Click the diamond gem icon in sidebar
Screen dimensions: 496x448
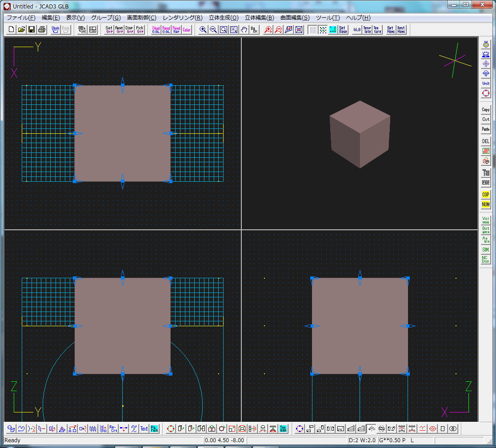(x=486, y=74)
